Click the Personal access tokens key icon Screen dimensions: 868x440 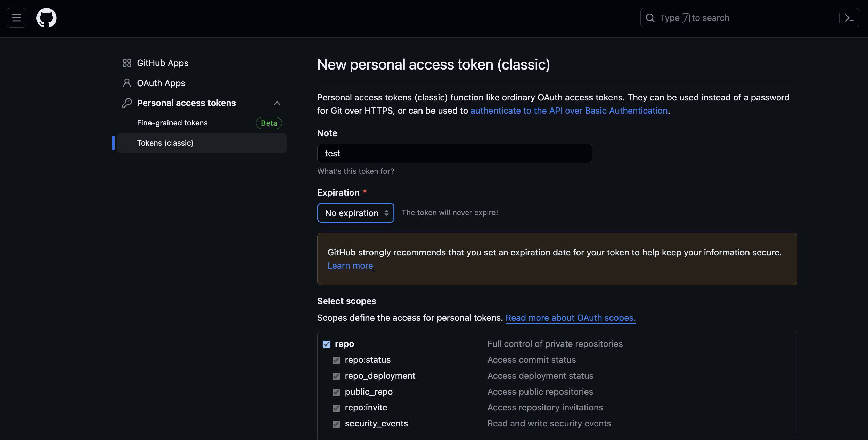pos(127,103)
